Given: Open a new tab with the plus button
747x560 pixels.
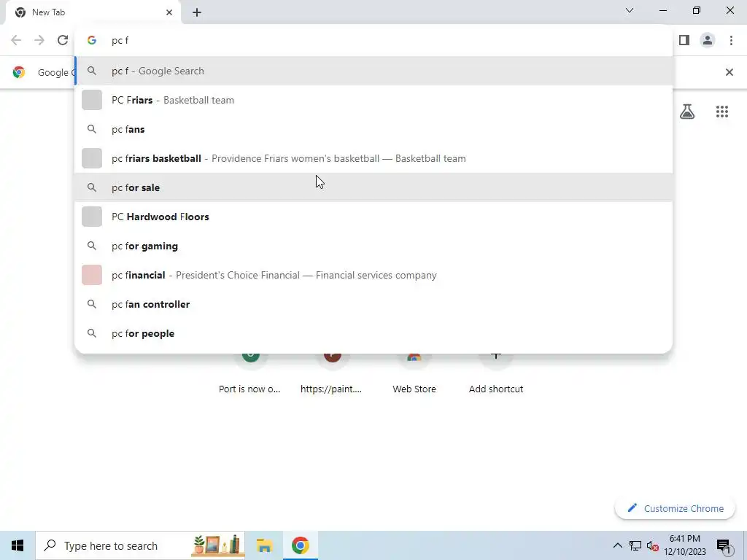Looking at the screenshot, I should coord(197,12).
